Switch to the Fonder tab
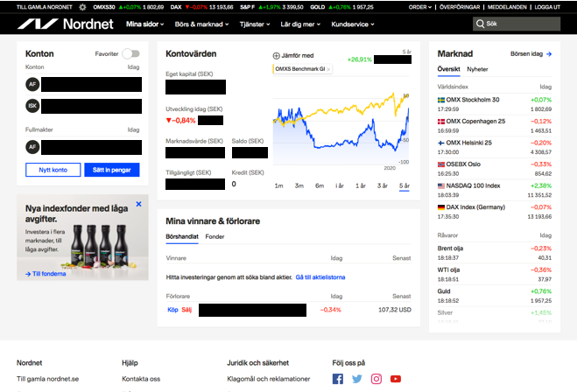This screenshot has width=577, height=392. 215,236
